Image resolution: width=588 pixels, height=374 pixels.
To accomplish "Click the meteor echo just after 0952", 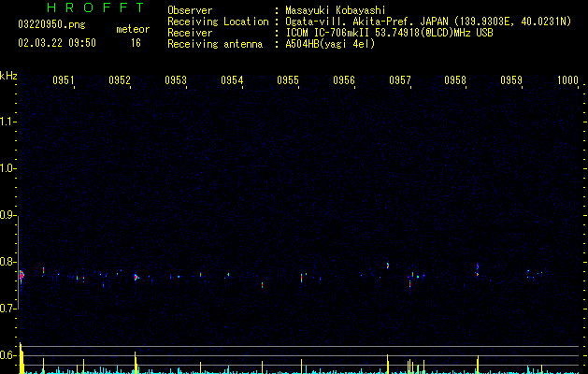I will 136,278.
